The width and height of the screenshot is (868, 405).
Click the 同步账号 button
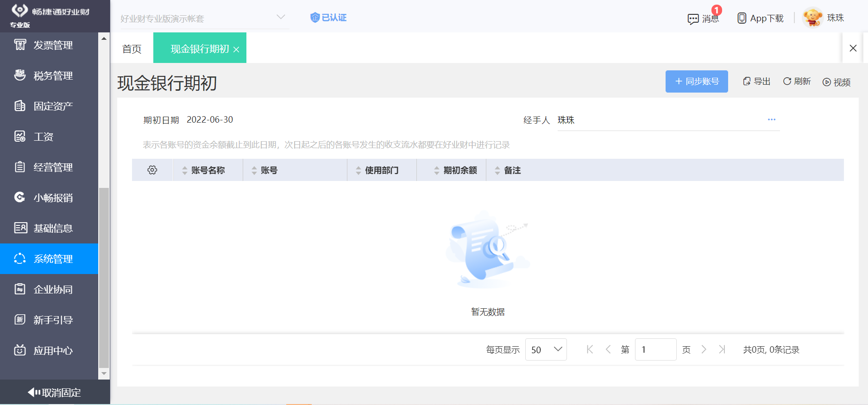697,81
